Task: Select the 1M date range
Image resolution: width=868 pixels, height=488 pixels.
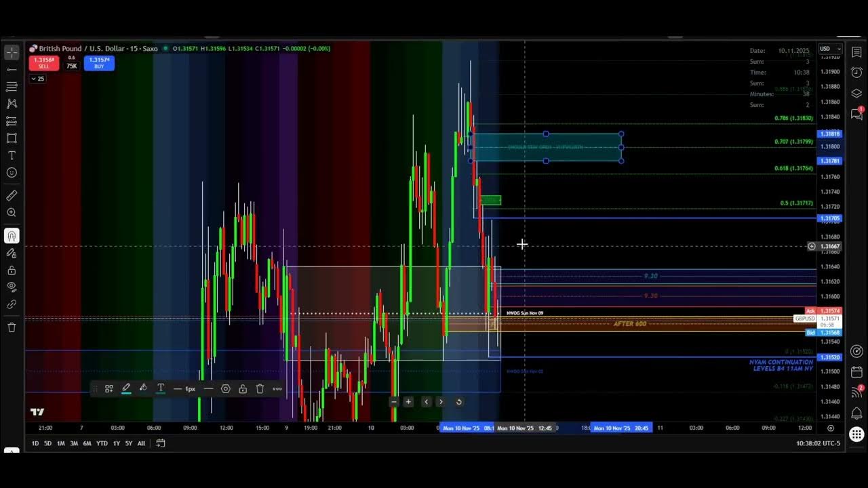Action: coord(60,443)
